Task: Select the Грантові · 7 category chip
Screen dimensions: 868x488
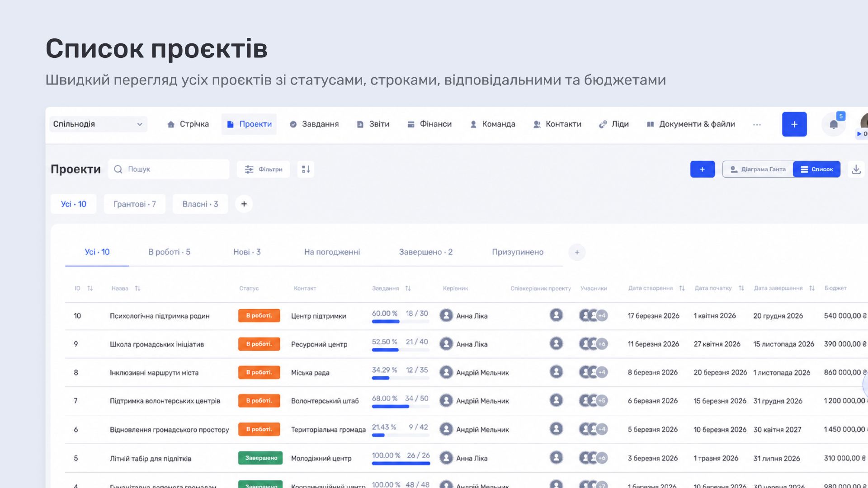Action: point(135,204)
